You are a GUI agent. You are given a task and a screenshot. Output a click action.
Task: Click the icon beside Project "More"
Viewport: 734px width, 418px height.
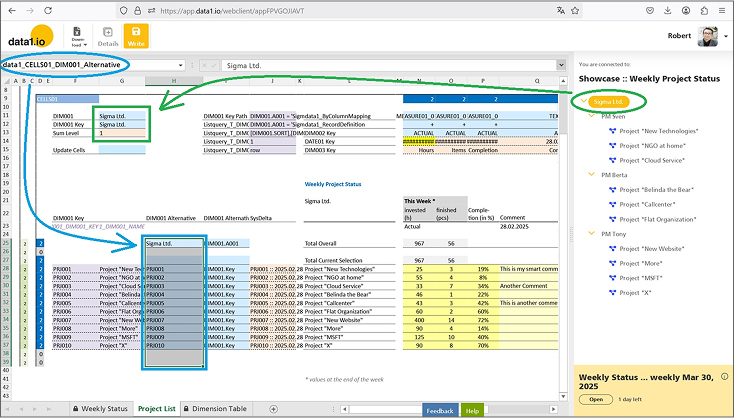coord(612,263)
